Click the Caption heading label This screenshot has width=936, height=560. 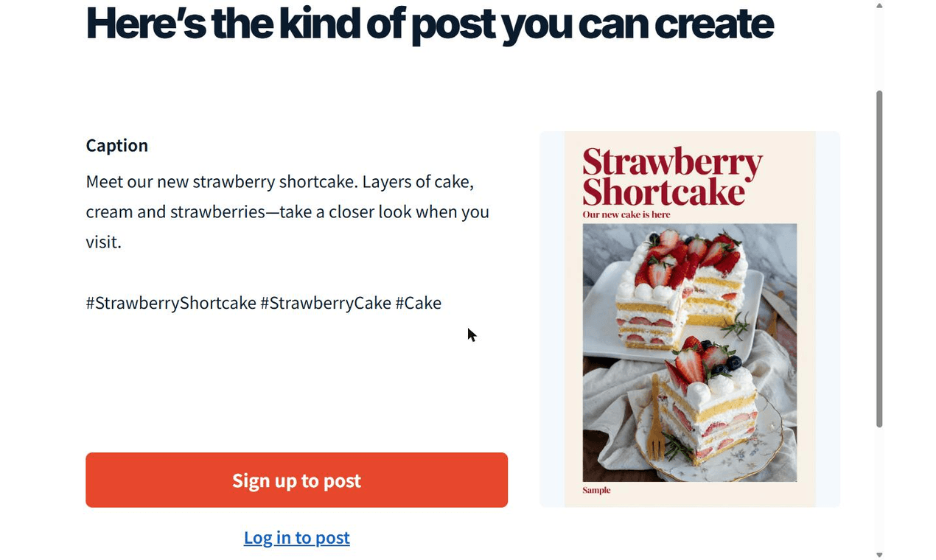pyautogui.click(x=116, y=145)
